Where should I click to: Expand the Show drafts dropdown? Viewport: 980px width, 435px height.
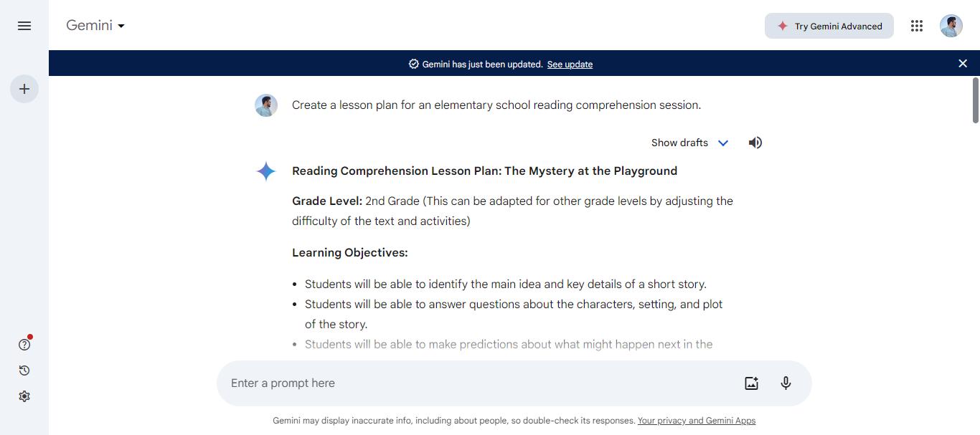click(679, 142)
